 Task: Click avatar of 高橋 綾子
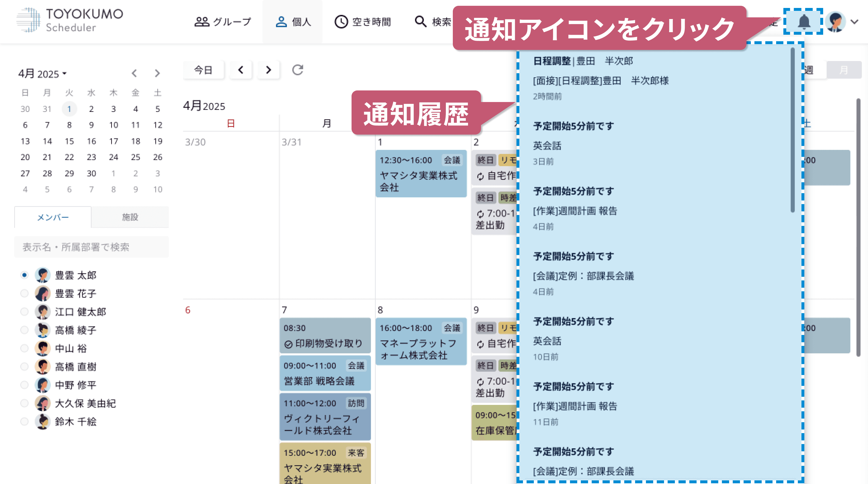[x=42, y=330]
